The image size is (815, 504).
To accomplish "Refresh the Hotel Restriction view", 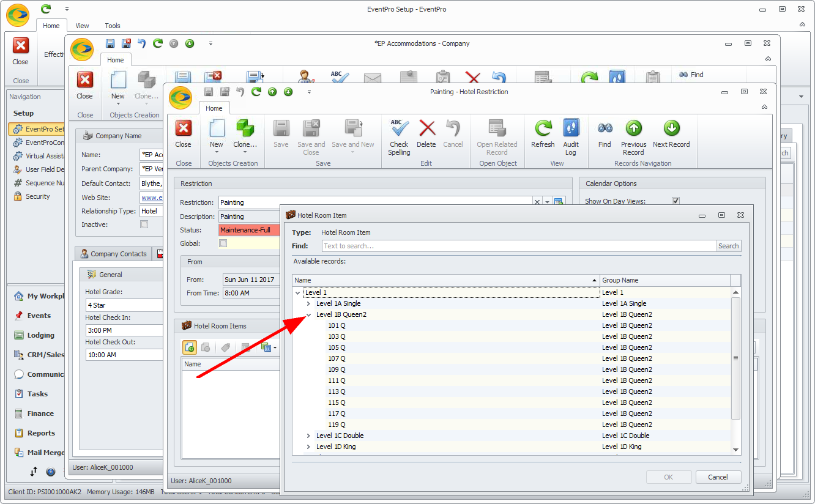I will [543, 134].
